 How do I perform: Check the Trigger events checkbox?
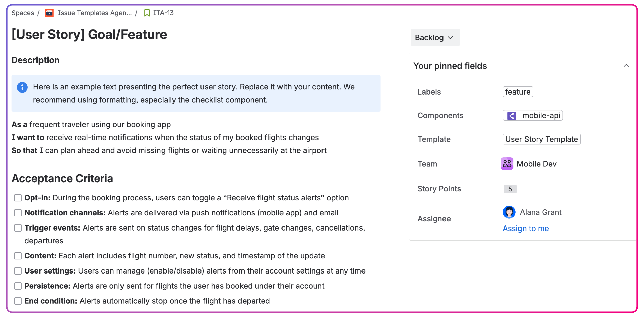[x=18, y=228]
